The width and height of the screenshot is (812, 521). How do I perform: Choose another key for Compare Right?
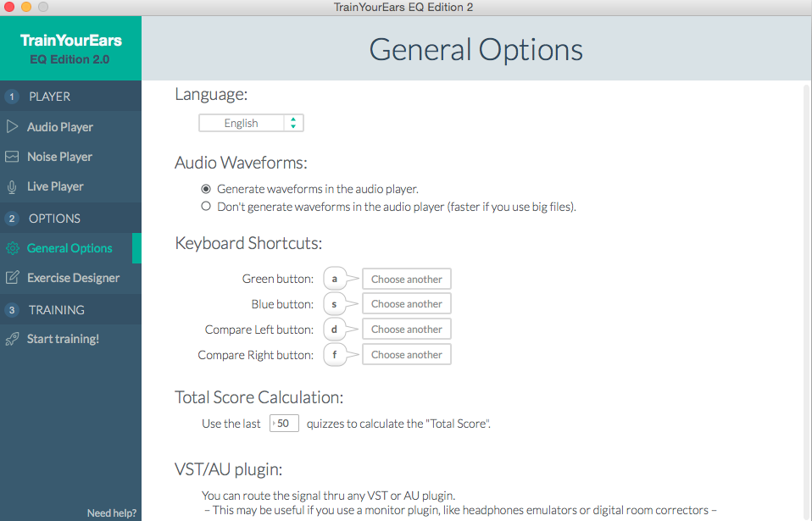click(406, 355)
